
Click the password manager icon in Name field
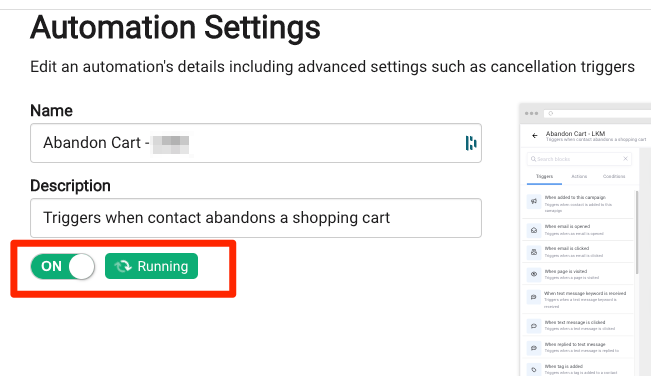pyautogui.click(x=470, y=143)
